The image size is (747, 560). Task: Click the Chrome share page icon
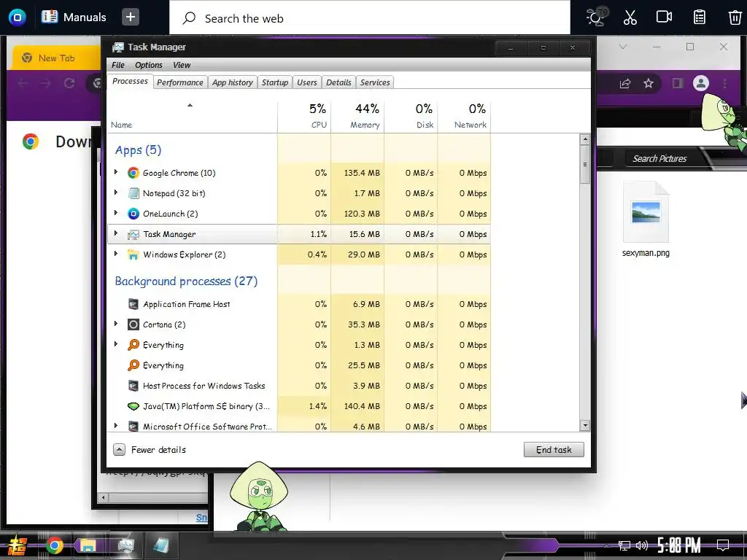pos(625,83)
